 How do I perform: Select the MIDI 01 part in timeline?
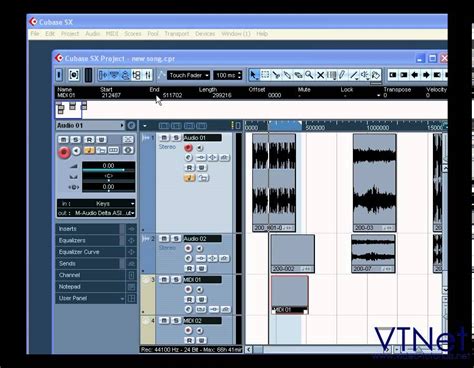point(290,295)
